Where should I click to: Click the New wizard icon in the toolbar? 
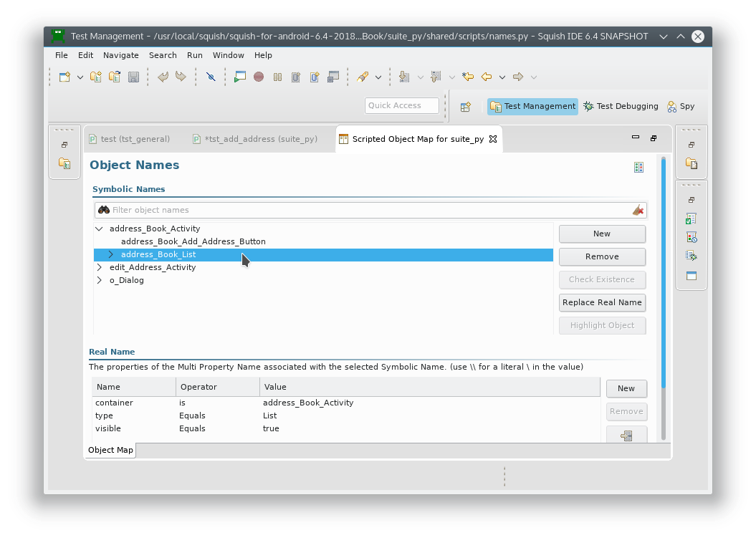pos(65,77)
